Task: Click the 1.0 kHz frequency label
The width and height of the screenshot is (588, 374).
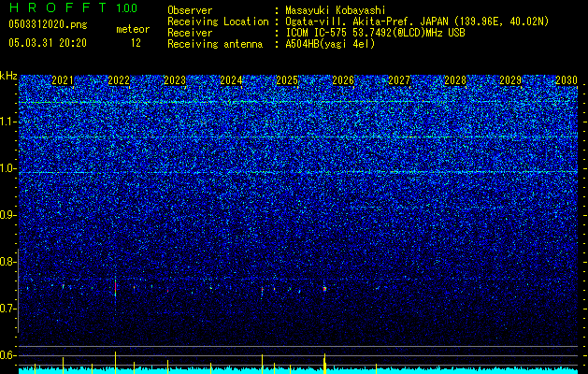Action: point(8,168)
